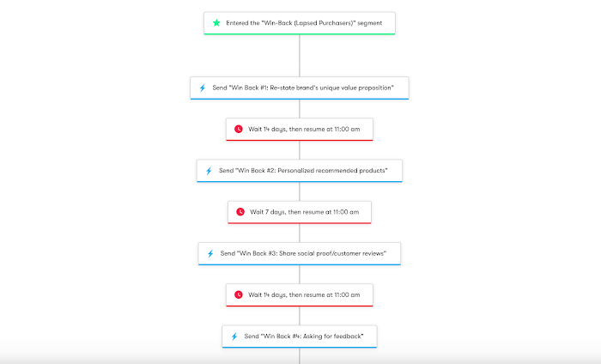Click the connector line below Win Back #4 step
This screenshot has height=364, width=601.
coord(300,355)
